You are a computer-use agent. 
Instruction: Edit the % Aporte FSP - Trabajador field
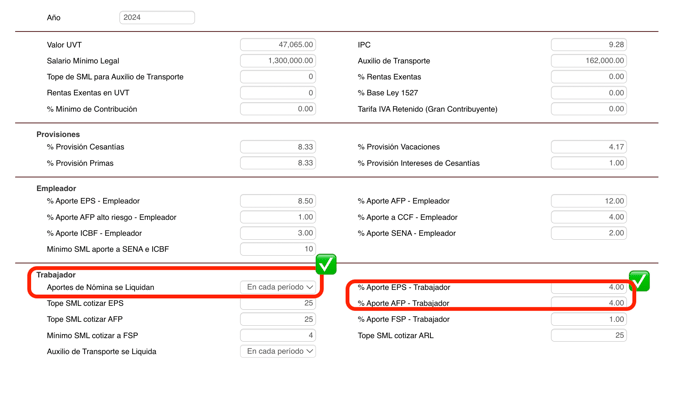pyautogui.click(x=589, y=319)
